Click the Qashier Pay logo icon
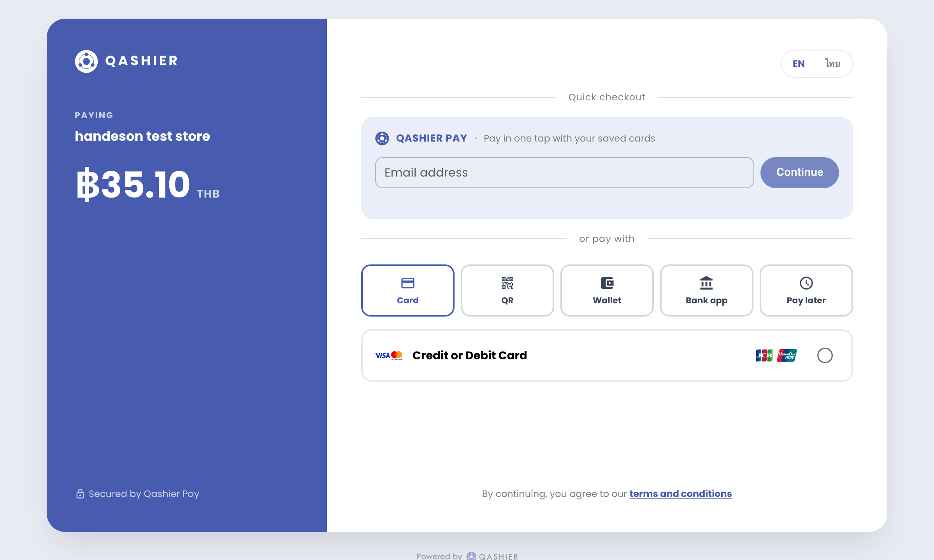 (382, 138)
